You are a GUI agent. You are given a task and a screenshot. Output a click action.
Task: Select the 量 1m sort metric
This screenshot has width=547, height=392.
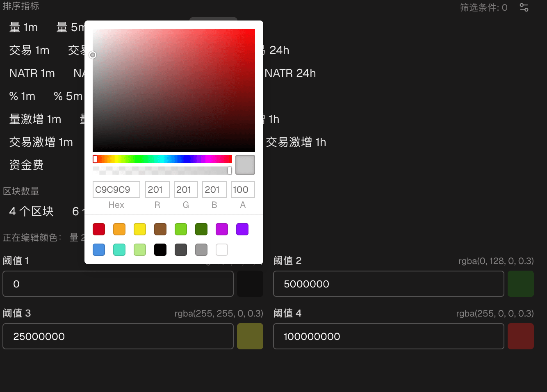point(23,27)
